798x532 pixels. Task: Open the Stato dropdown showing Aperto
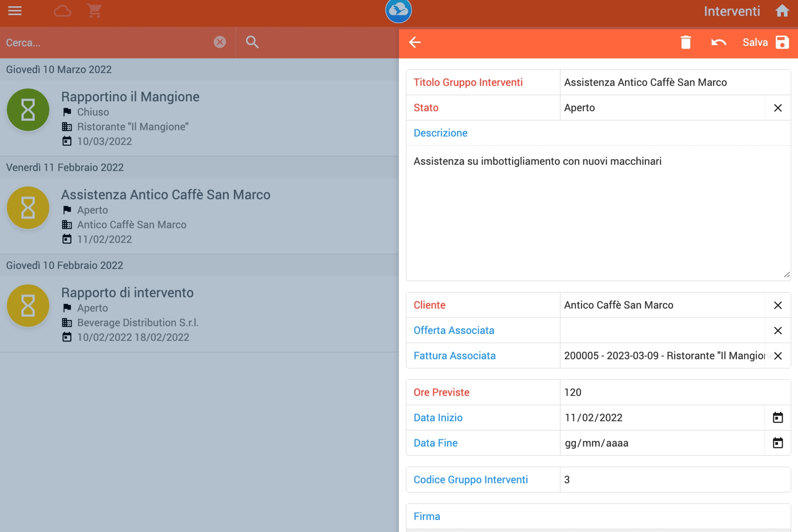662,108
